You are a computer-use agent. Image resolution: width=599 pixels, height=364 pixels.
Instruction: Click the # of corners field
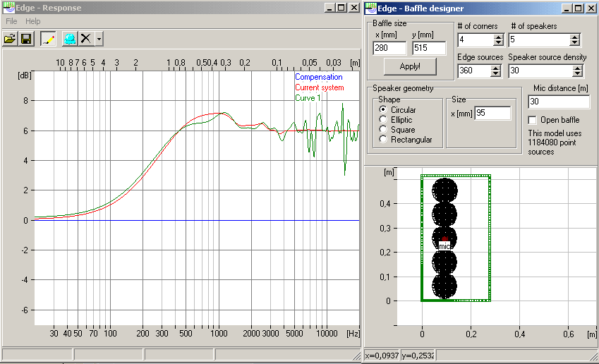pyautogui.click(x=476, y=40)
